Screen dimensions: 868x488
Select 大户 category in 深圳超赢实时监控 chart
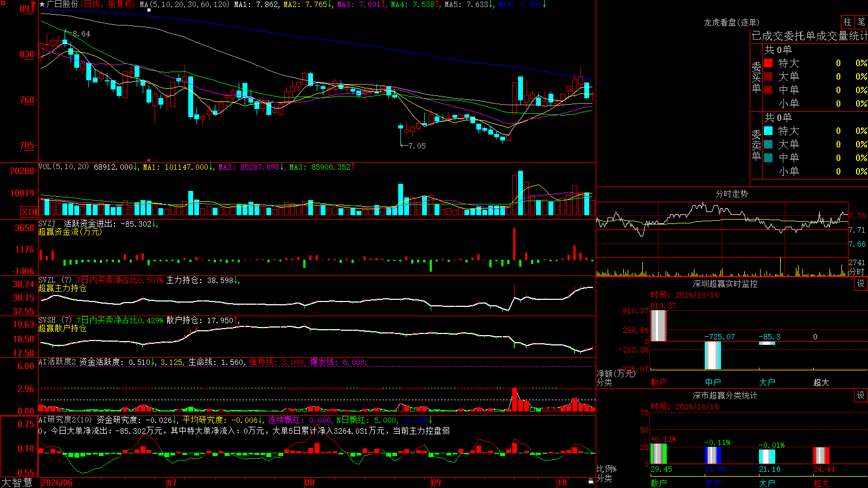click(x=767, y=382)
